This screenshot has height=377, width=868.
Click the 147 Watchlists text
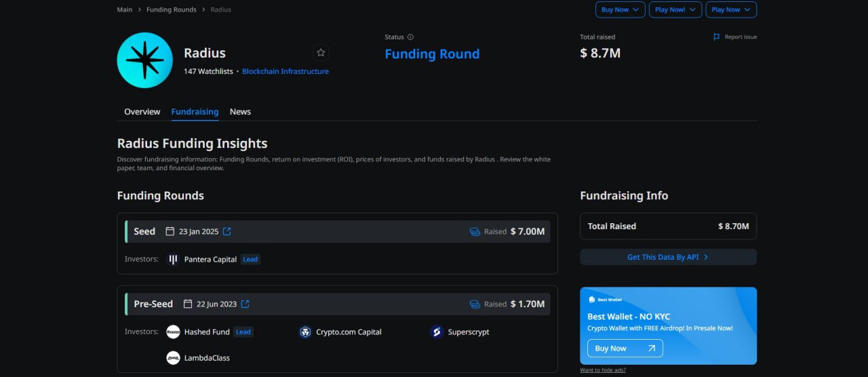[208, 71]
